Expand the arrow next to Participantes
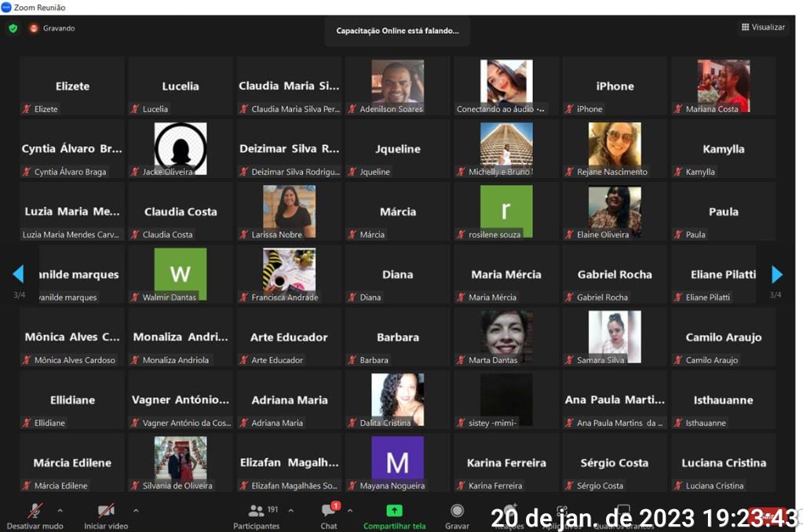The width and height of the screenshot is (803, 532). 290,510
